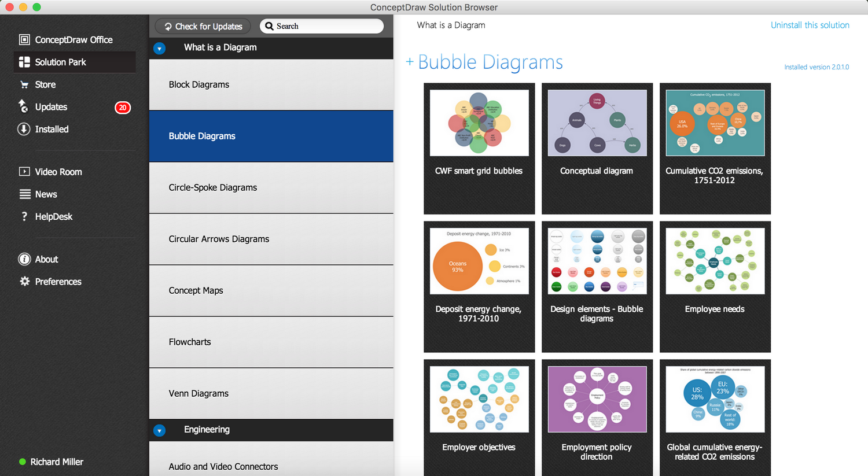The height and width of the screenshot is (476, 868).
Task: Open the HelpDesk panel
Action: [54, 216]
